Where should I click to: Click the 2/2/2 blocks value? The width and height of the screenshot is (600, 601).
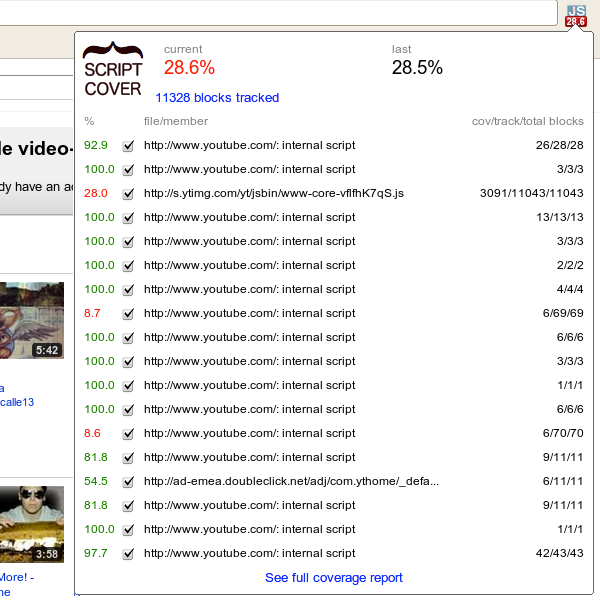pos(570,265)
